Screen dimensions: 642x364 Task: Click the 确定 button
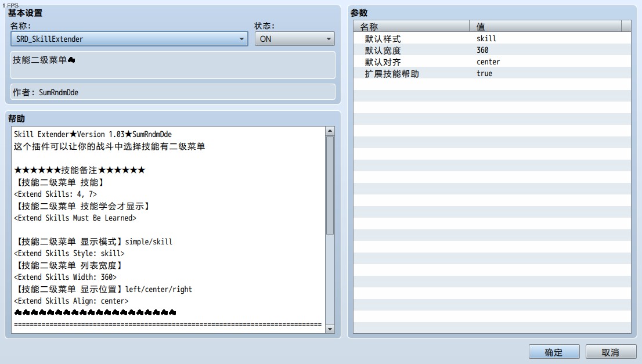tap(554, 352)
